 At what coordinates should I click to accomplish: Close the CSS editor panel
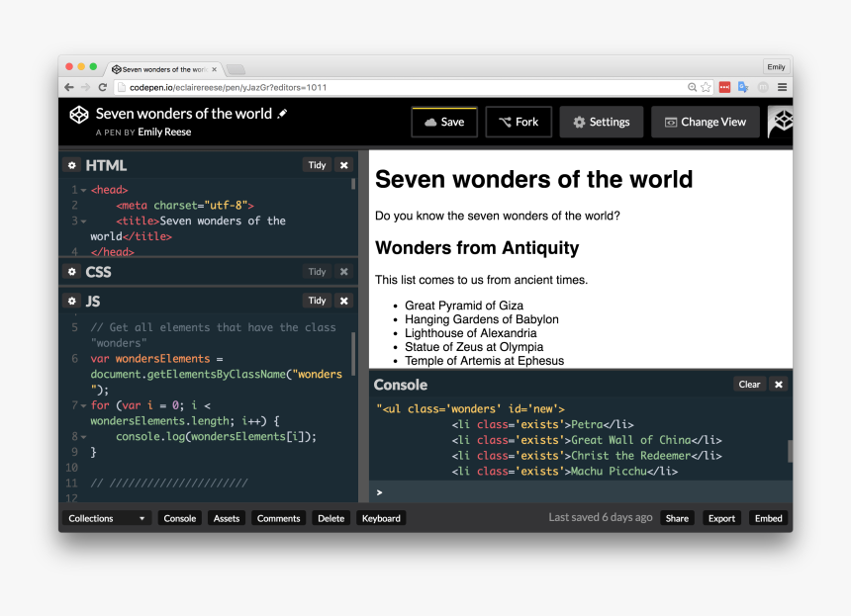[x=344, y=271]
